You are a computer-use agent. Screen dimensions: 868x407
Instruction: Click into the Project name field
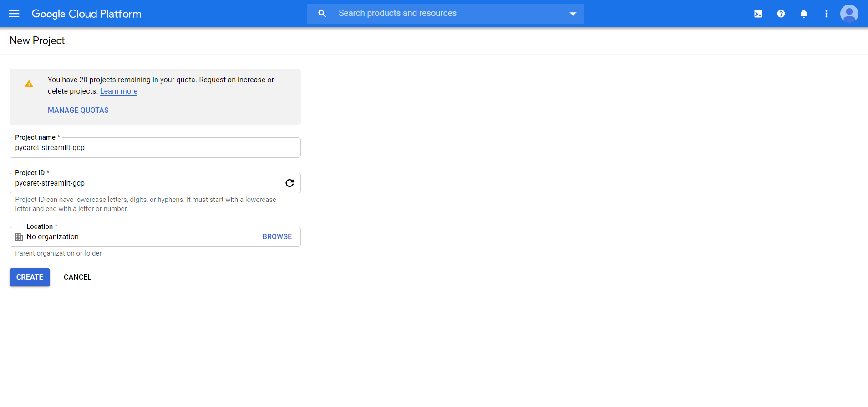(155, 148)
